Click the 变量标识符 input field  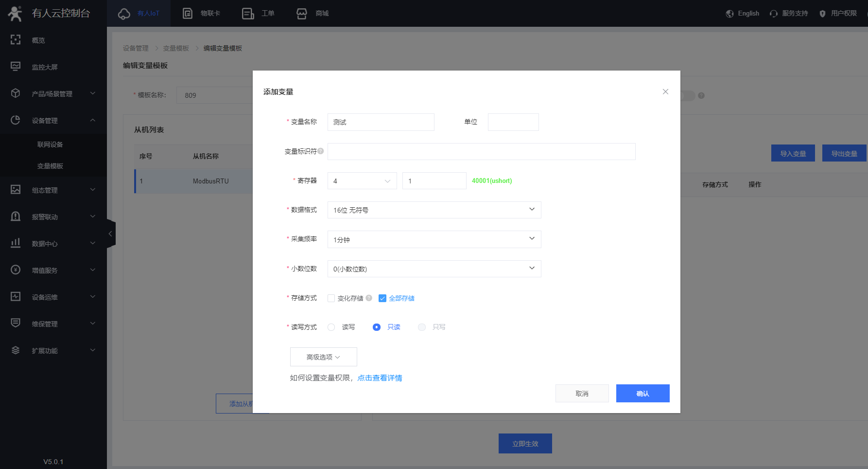481,152
